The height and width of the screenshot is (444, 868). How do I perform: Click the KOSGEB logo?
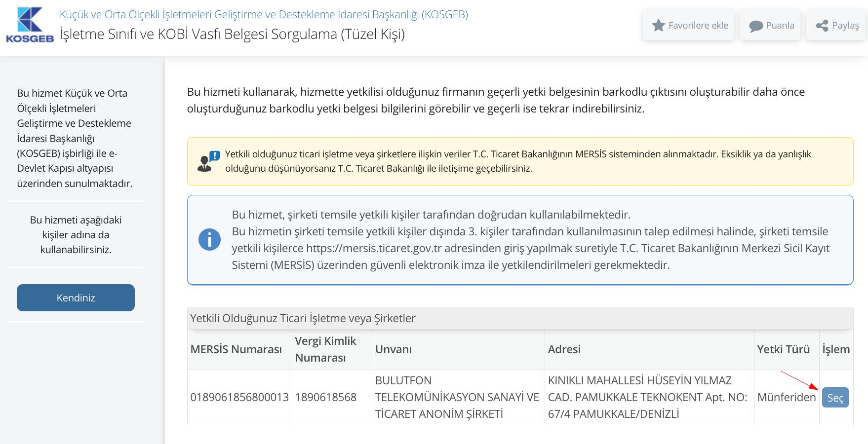tap(30, 25)
